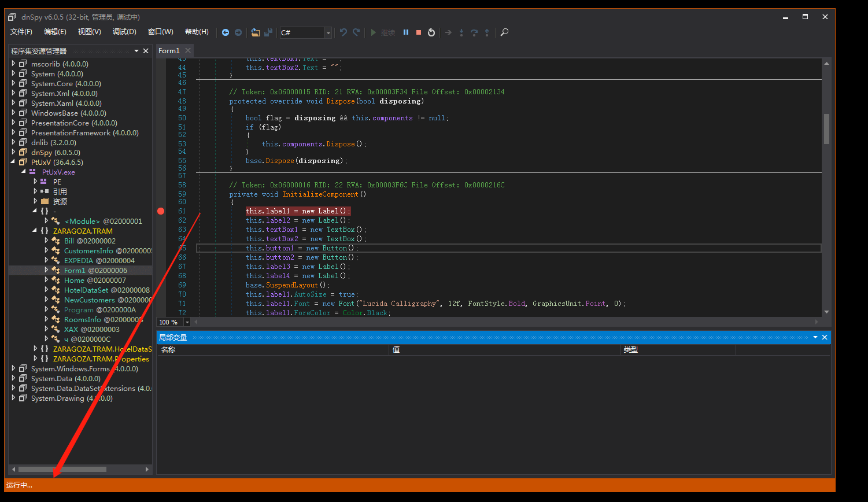Open assembly explorer panel options dropdown
Image resolution: width=868 pixels, height=502 pixels.
pyautogui.click(x=136, y=51)
